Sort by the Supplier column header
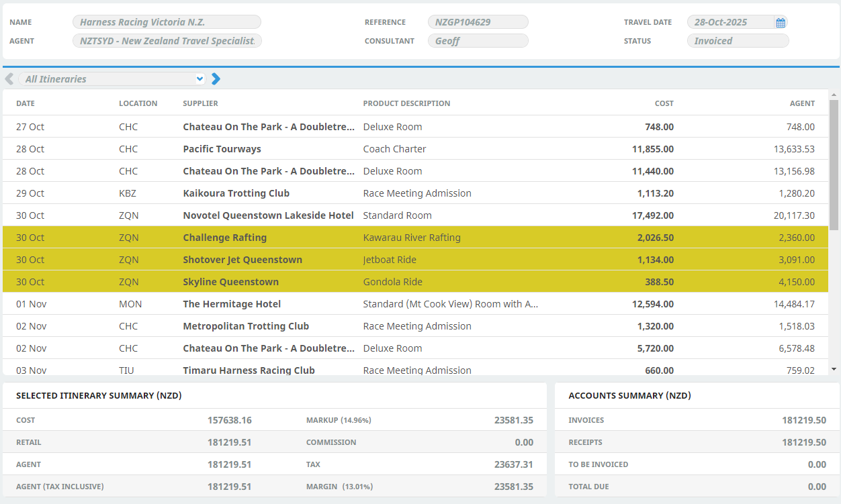 coord(200,103)
